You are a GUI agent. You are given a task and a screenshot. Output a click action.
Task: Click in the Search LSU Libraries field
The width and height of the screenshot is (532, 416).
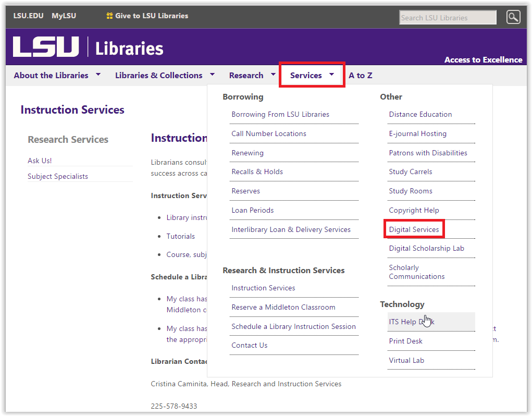click(448, 17)
